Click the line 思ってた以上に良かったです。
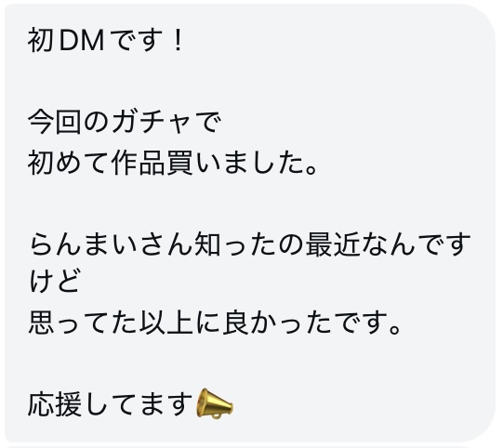Screen dimensions: 503x448 (215, 323)
